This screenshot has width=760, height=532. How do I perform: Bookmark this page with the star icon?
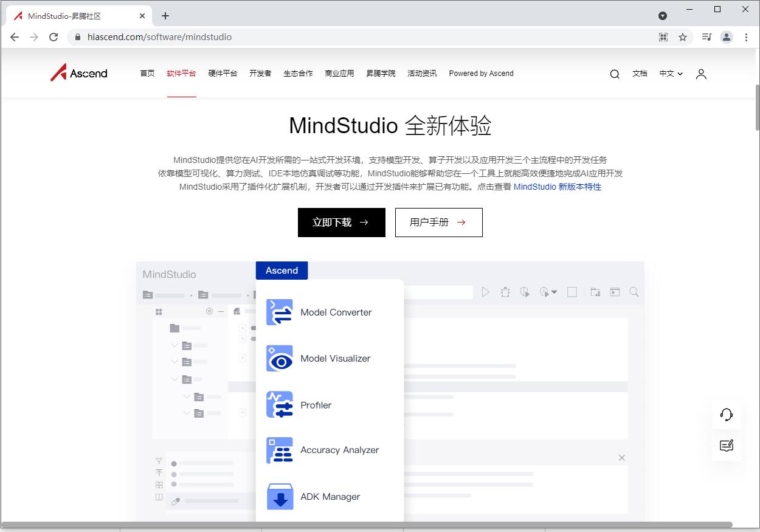pos(683,37)
